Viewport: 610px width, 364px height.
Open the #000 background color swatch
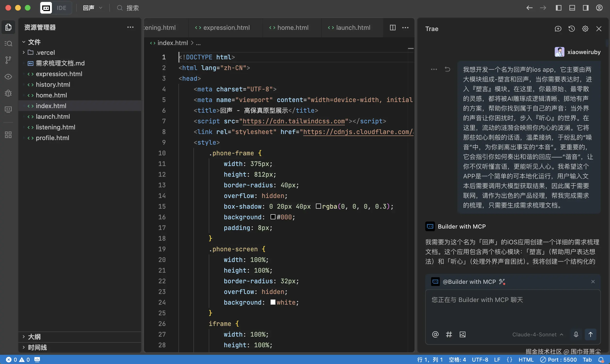(273, 217)
